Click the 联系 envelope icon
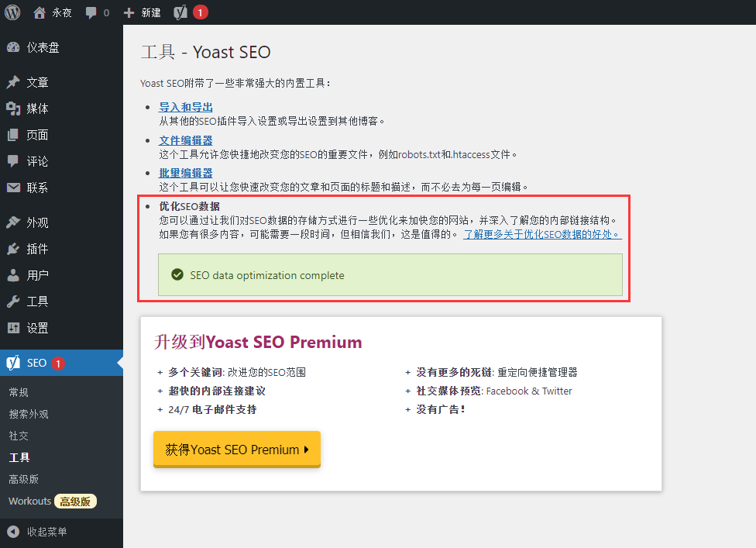This screenshot has height=548, width=756. [13, 188]
